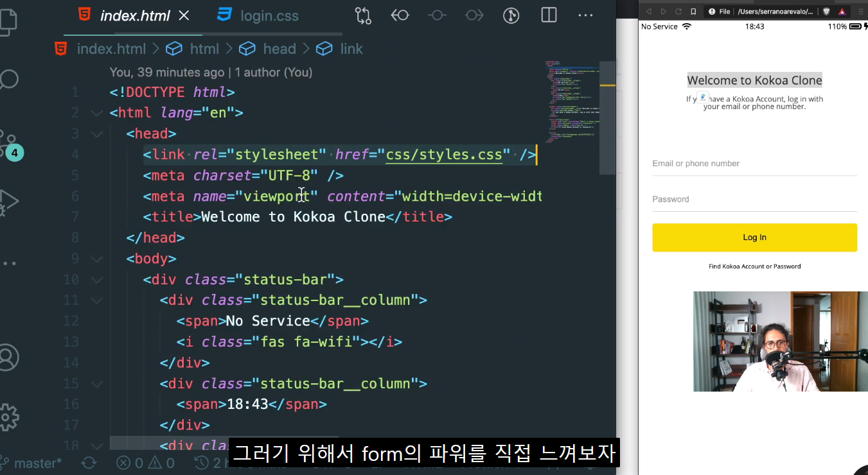868x475 pixels.
Task: Open the editor More Actions ellipsis
Action: pyautogui.click(x=585, y=15)
